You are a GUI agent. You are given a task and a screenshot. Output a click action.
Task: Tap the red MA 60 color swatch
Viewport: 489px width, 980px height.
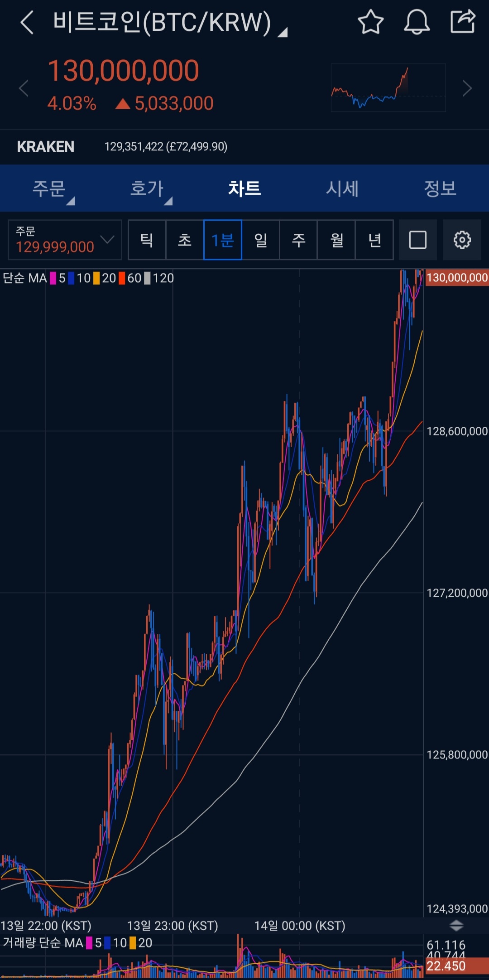(x=122, y=278)
